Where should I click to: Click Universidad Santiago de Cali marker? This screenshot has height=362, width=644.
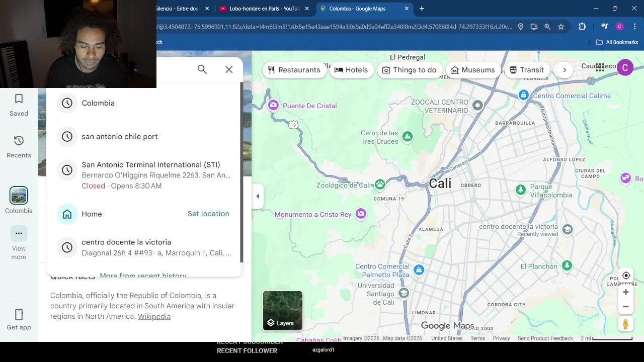pos(404,293)
